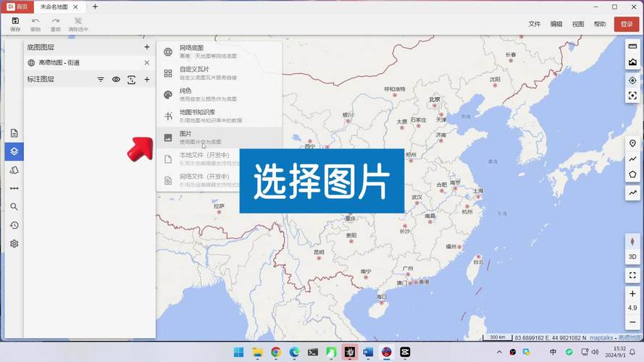
Task: Toggle the eye visibility icon for 标注图层
Action: click(116, 79)
